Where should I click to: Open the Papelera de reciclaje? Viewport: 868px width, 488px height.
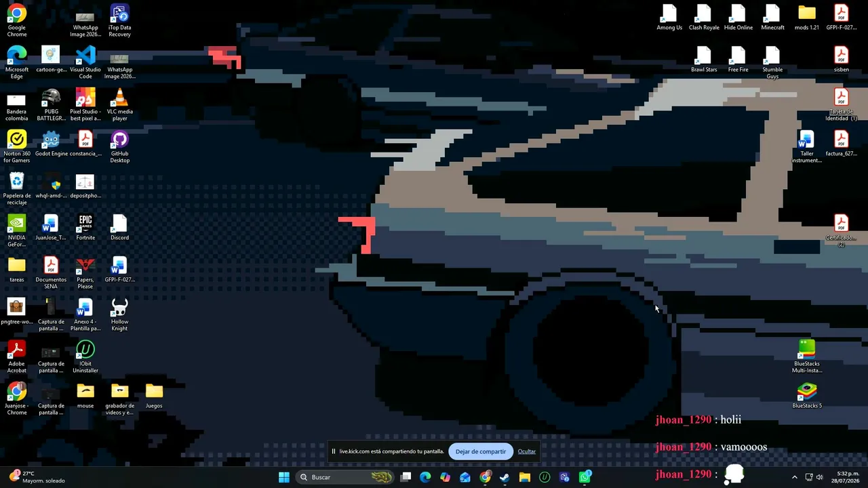click(17, 189)
